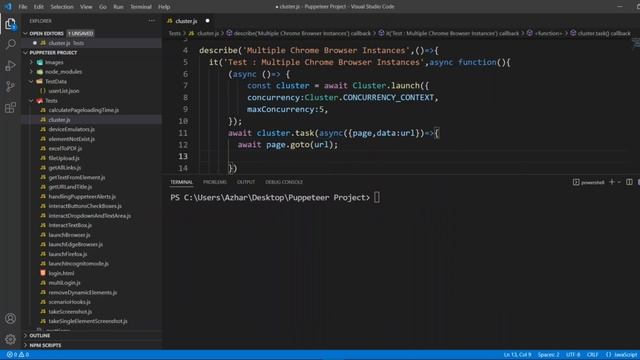This screenshot has height=360, width=640.
Task: Click the errors and warnings status indicator
Action: [x=18, y=355]
